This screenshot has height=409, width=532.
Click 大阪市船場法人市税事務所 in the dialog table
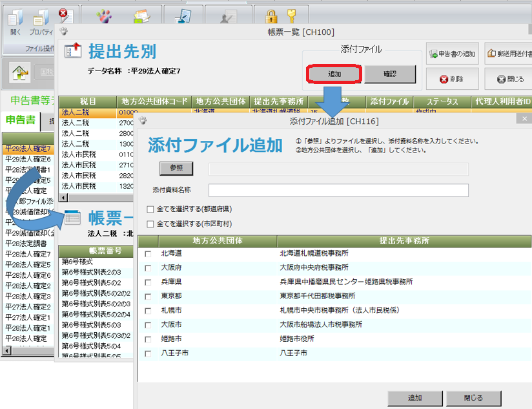pyautogui.click(x=321, y=324)
